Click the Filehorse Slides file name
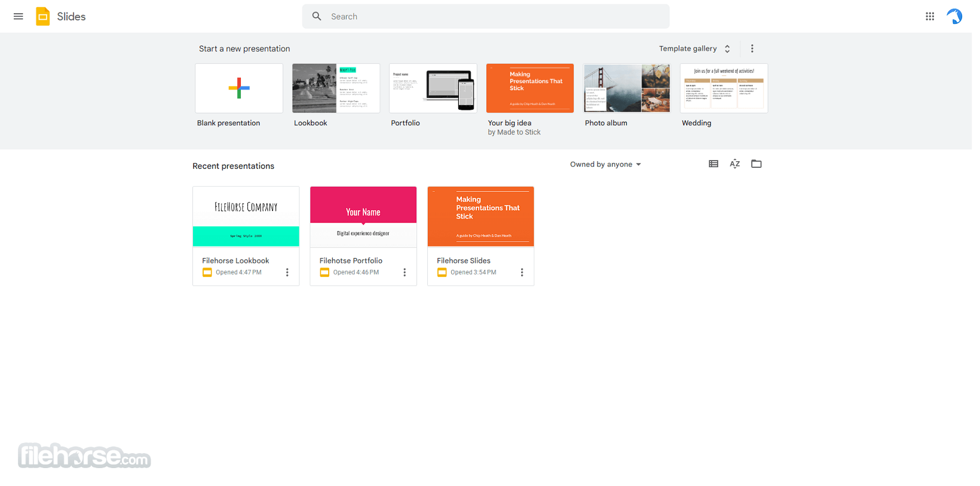Screen dimensions: 980x486 click(464, 261)
